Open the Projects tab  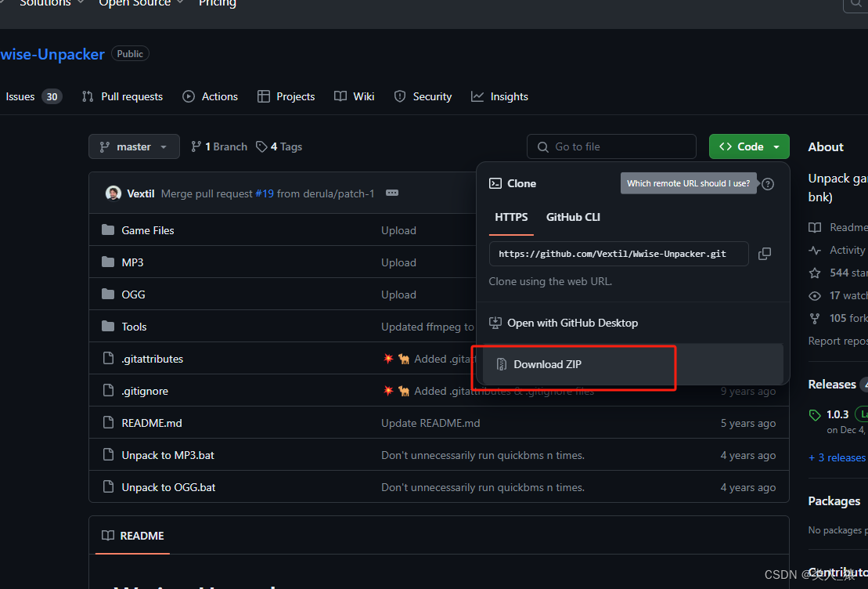(x=286, y=96)
